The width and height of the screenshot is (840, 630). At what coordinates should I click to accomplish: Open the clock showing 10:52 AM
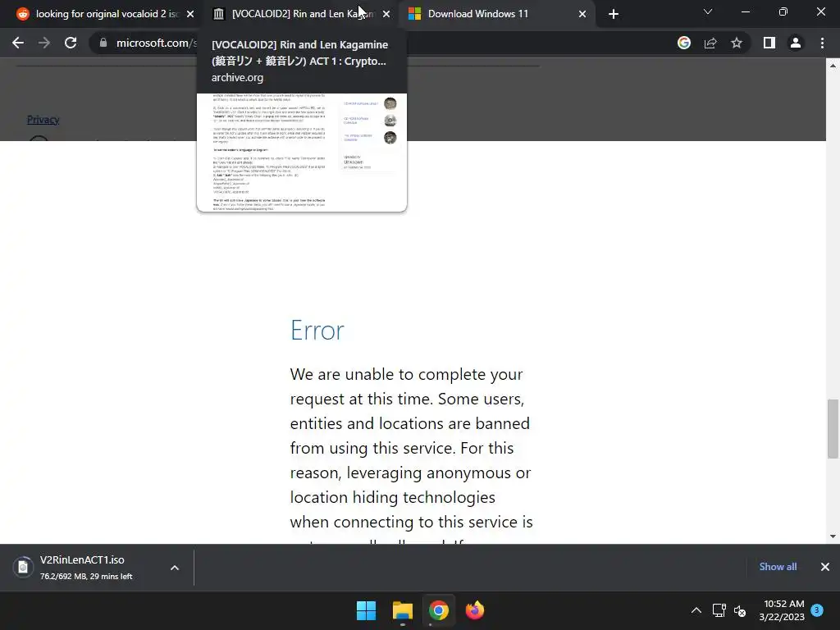[782, 610]
